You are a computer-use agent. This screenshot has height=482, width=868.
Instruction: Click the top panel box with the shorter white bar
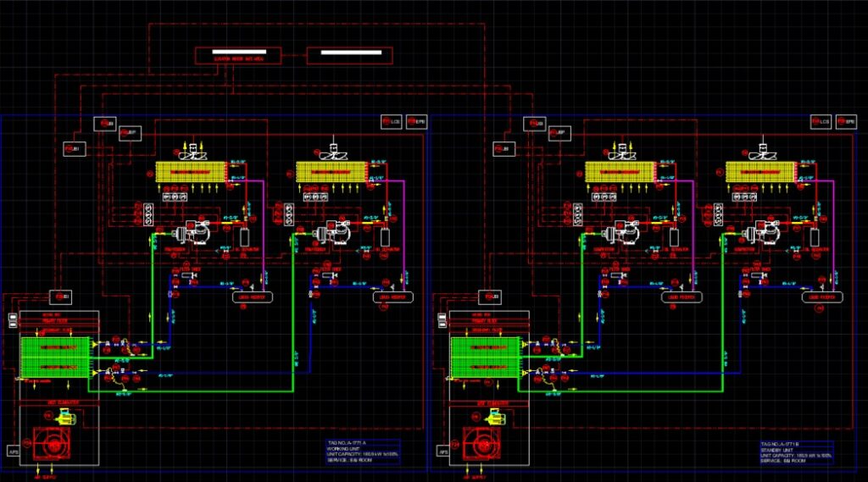(x=238, y=55)
